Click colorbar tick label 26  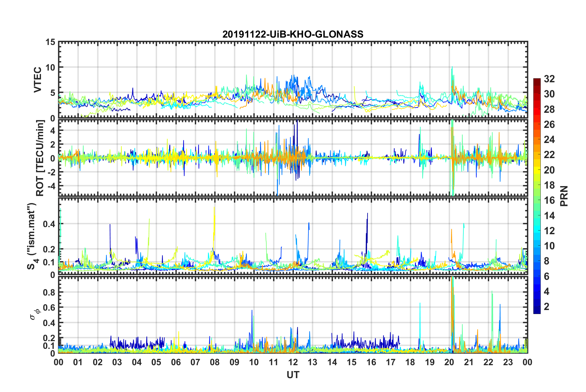(x=549, y=125)
